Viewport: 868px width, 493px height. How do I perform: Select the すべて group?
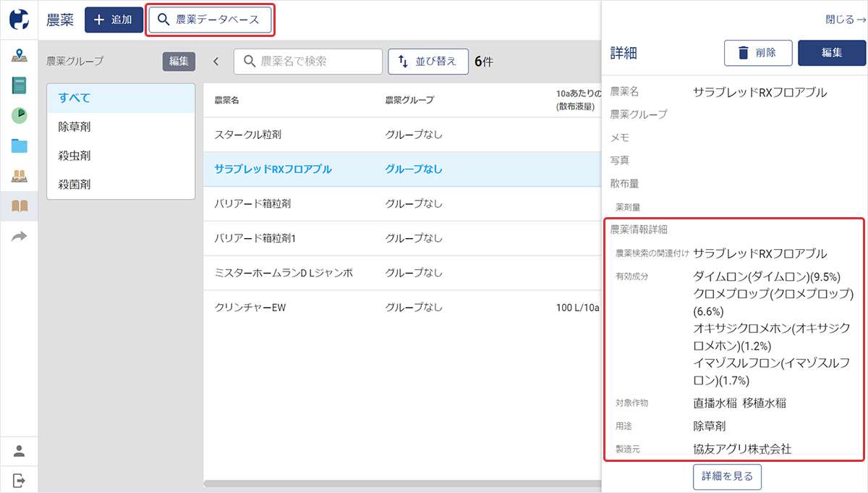coord(121,98)
